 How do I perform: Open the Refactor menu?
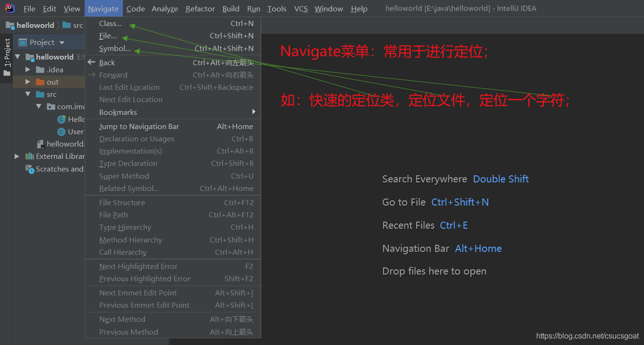tap(200, 9)
